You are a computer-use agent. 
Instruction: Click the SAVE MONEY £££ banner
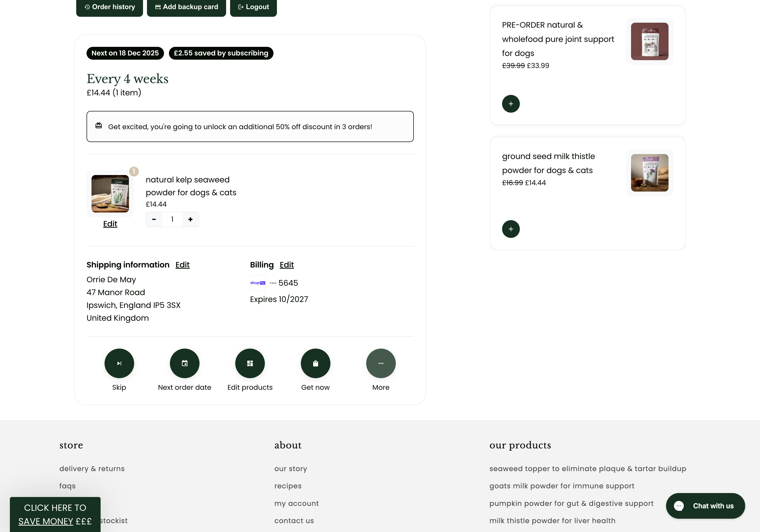tap(55, 514)
